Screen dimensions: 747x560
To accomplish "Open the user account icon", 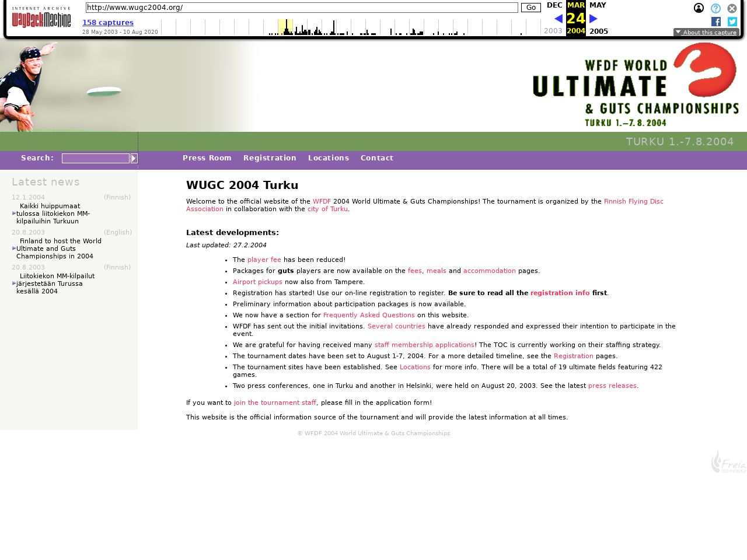I will [x=699, y=8].
